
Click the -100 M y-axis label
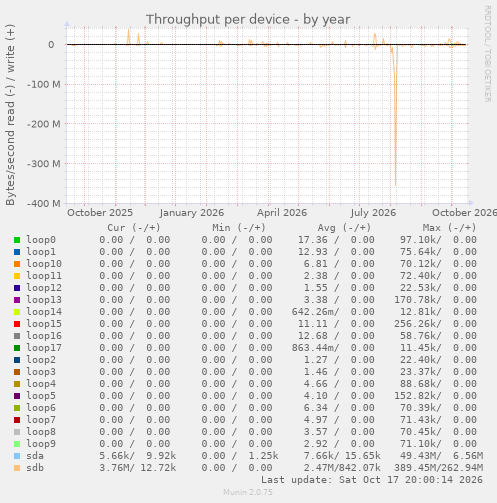(x=44, y=84)
